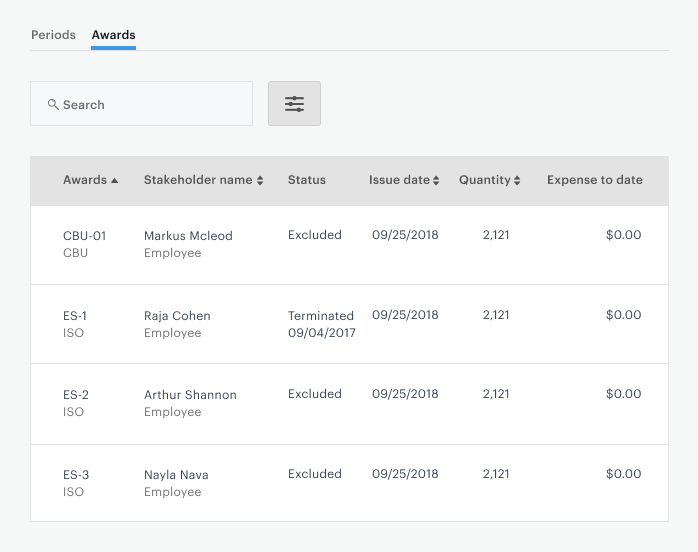Click Terminated status in ES-1 row
Viewport: 698px width, 552px height.
[x=321, y=316]
